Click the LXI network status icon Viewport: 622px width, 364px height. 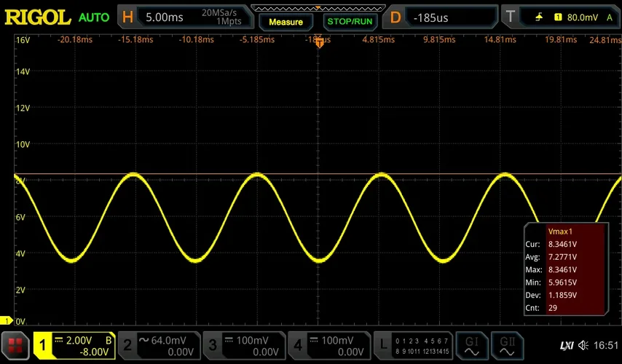pyautogui.click(x=567, y=346)
